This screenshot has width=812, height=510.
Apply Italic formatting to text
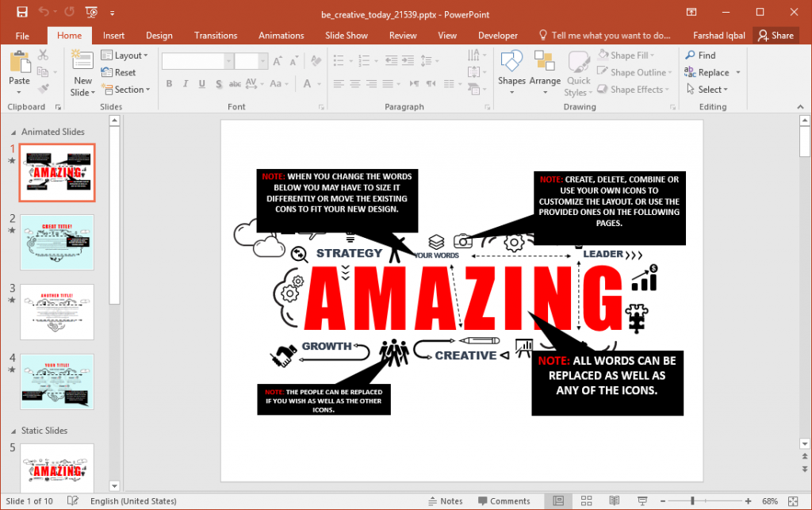pyautogui.click(x=184, y=83)
